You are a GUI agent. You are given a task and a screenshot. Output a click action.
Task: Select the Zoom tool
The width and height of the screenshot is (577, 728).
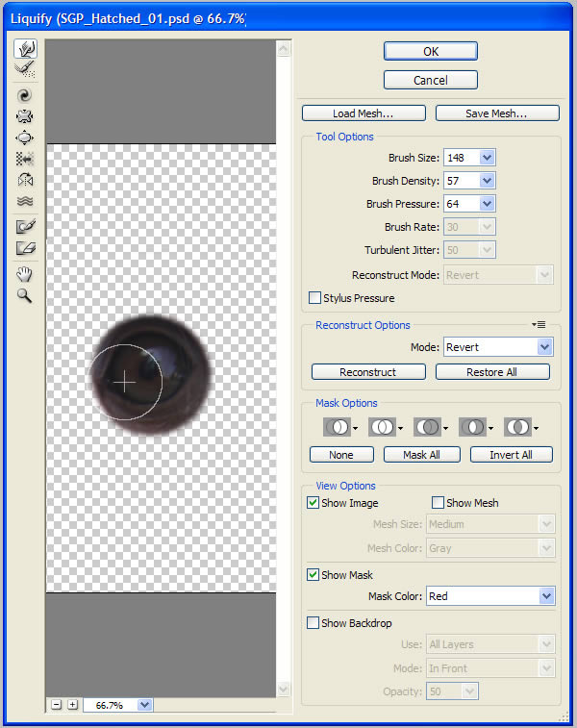tap(25, 296)
